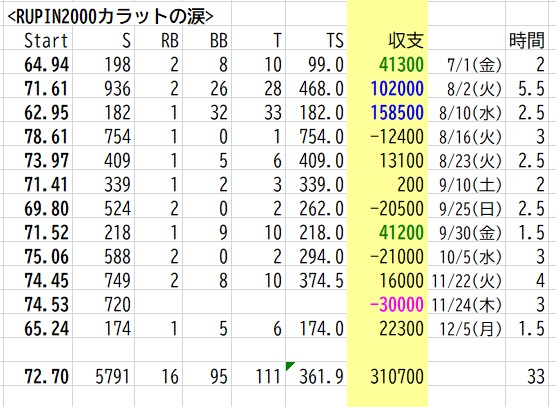Select the total hours cell 33
Image resolution: width=556 pixels, height=407 pixels.
[x=536, y=377]
